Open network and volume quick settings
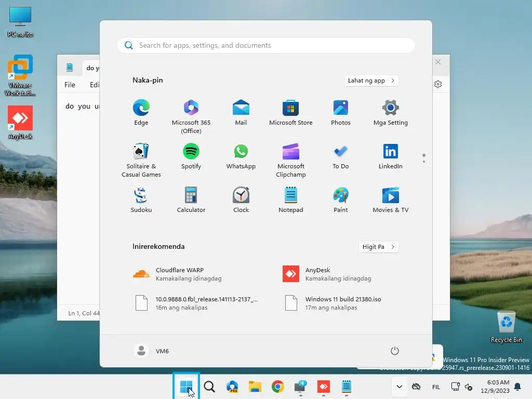 click(x=462, y=387)
